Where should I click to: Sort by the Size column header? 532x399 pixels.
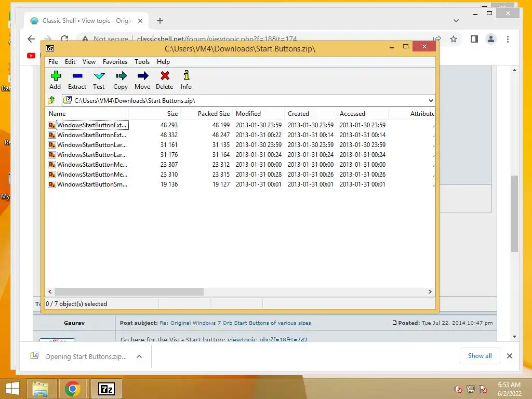click(x=155, y=114)
